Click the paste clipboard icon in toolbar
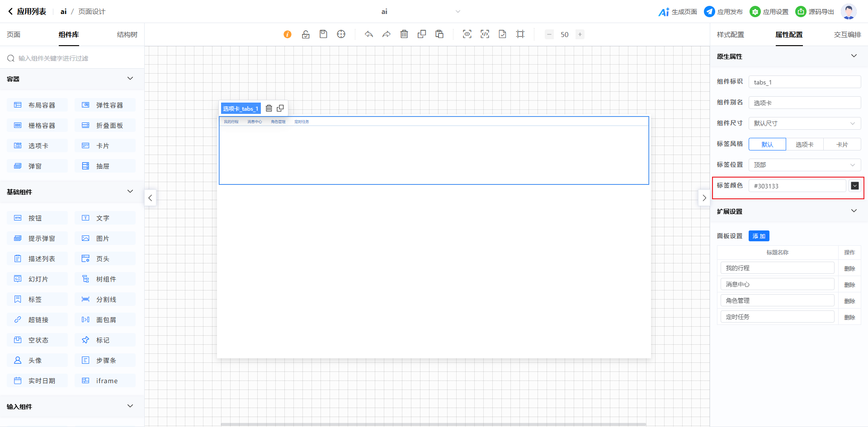Screen dimensions: 868x427 439,34
